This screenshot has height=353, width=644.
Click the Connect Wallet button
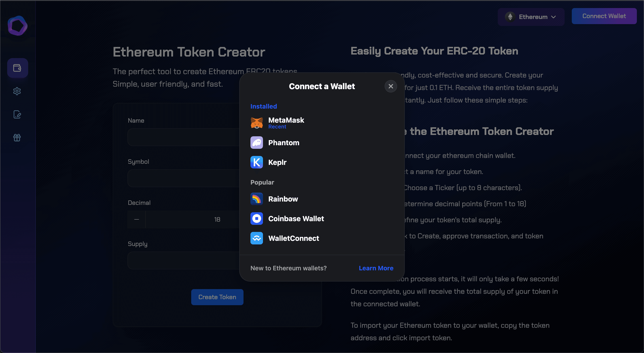tap(604, 16)
